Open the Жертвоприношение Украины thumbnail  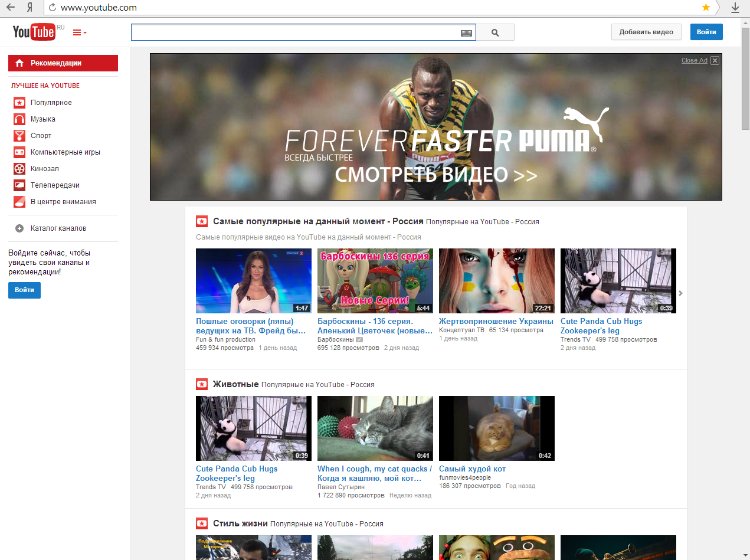pos(497,281)
